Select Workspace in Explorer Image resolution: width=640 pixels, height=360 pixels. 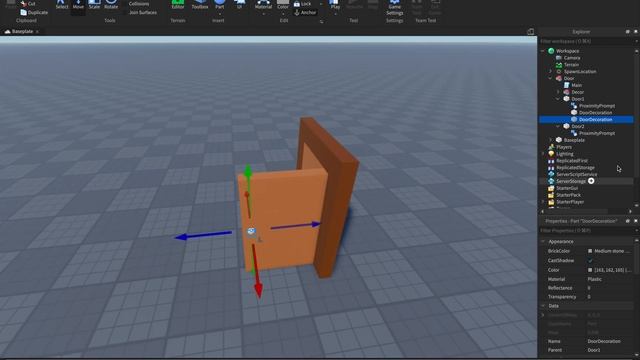pyautogui.click(x=567, y=51)
